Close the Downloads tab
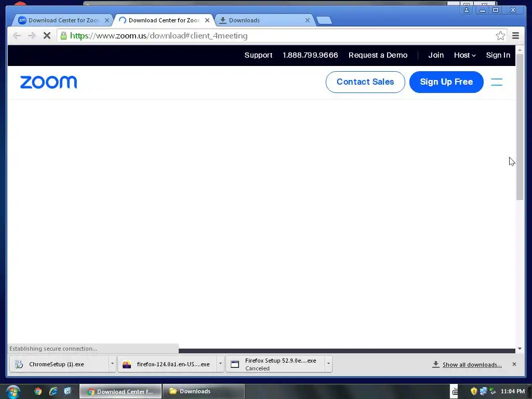 tap(308, 20)
